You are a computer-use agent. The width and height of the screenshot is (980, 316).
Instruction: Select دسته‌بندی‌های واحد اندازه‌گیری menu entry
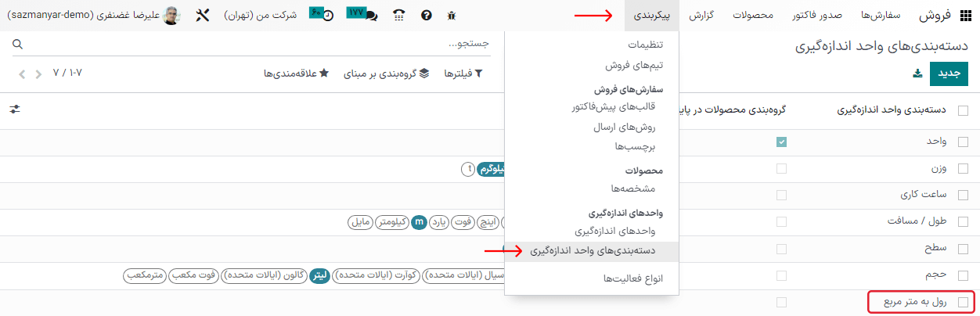(592, 251)
